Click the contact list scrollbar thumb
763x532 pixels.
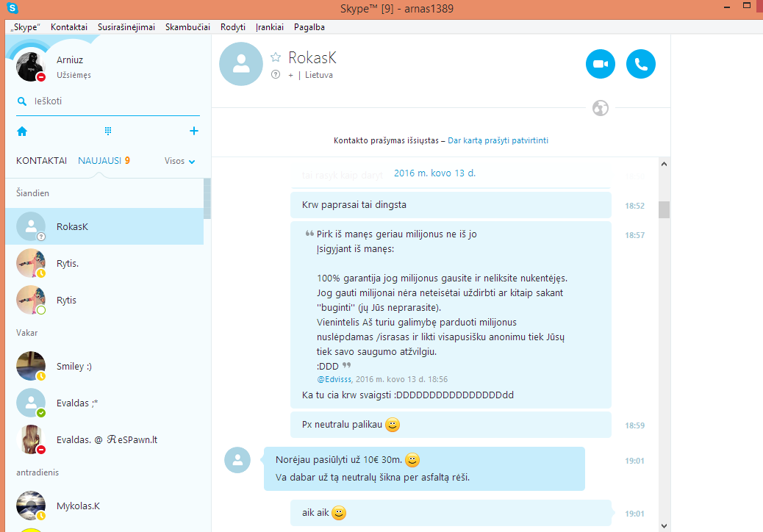coord(207,198)
